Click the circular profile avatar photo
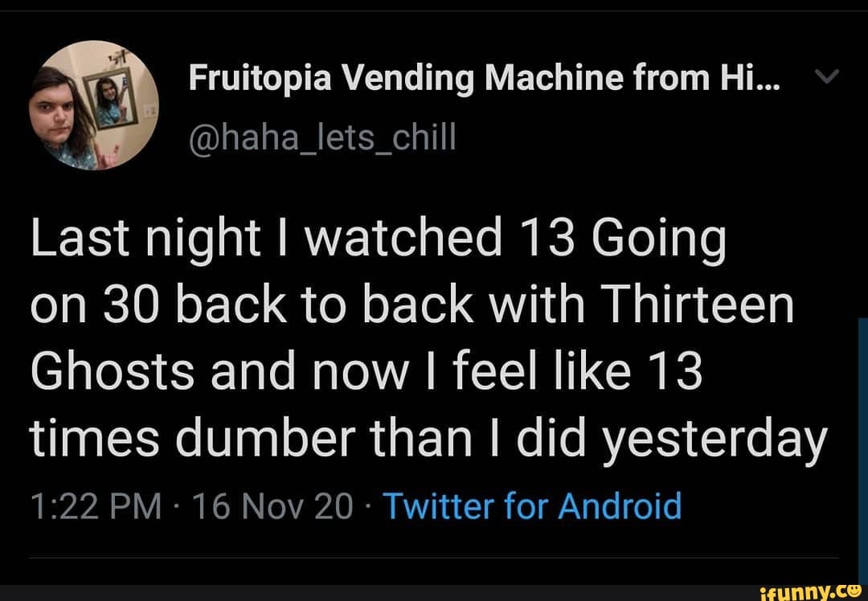The image size is (868, 601). coord(92,105)
